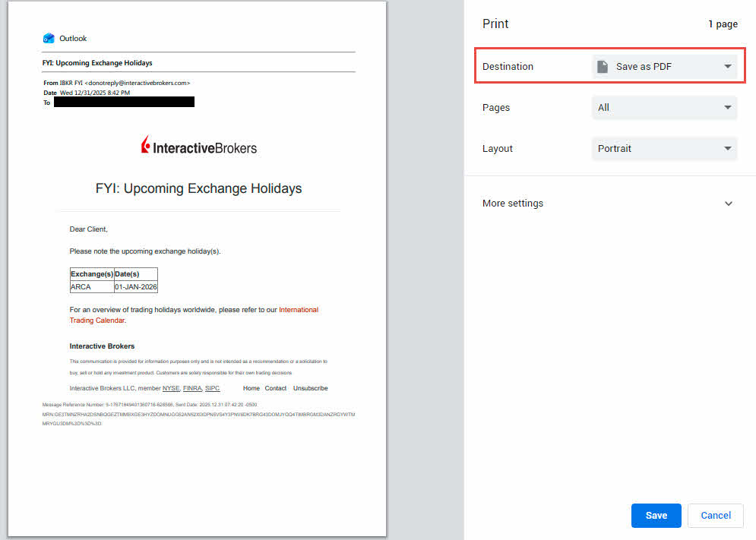756x540 pixels.
Task: Click the Save button
Action: pyautogui.click(x=656, y=515)
